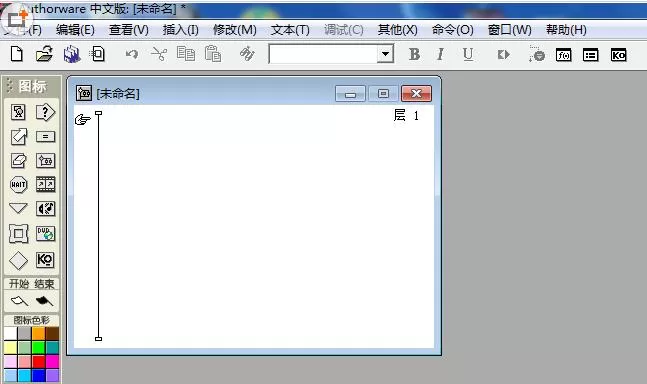The width and height of the screenshot is (647, 384).
Task: Toggle Bold text formatting
Action: click(x=414, y=54)
